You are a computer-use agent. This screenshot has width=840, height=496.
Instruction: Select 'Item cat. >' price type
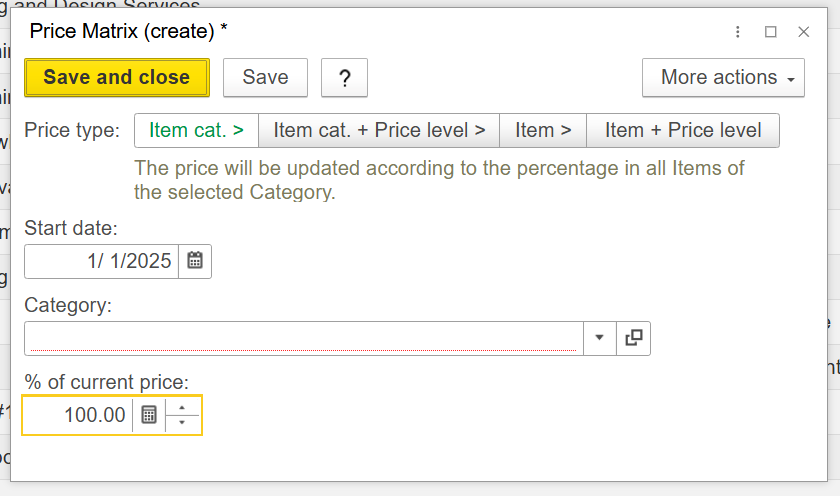point(196,130)
